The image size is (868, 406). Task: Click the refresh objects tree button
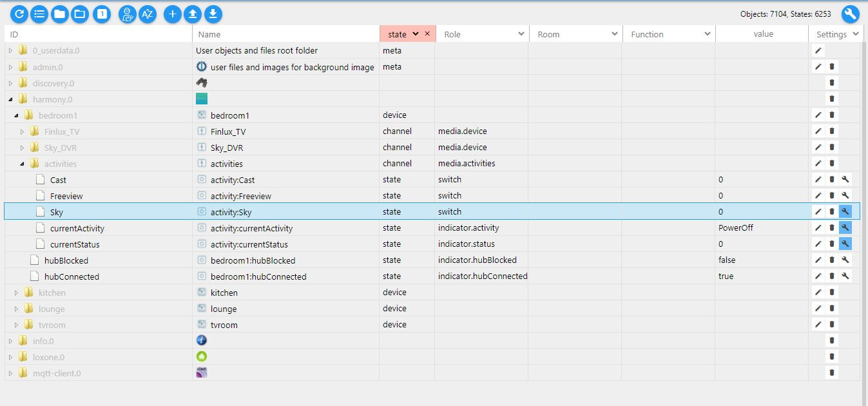pyautogui.click(x=19, y=14)
